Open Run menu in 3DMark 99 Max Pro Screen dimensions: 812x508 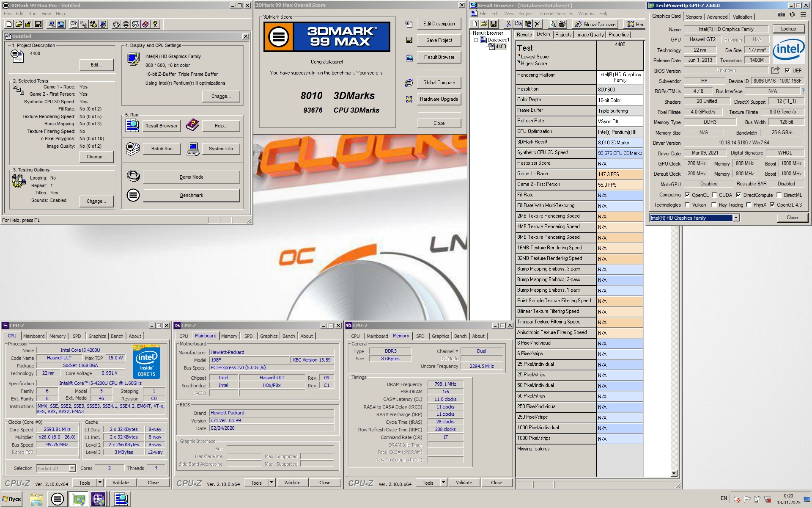(x=33, y=14)
